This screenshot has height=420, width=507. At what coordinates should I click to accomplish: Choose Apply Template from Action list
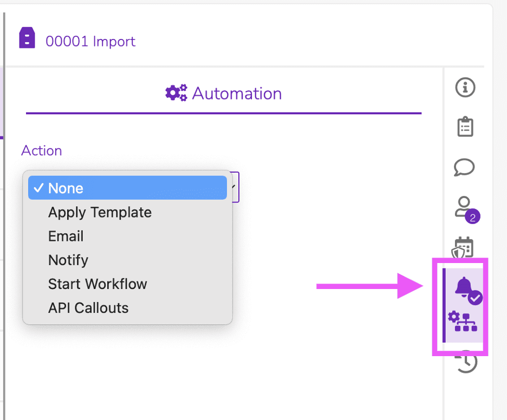[100, 212]
